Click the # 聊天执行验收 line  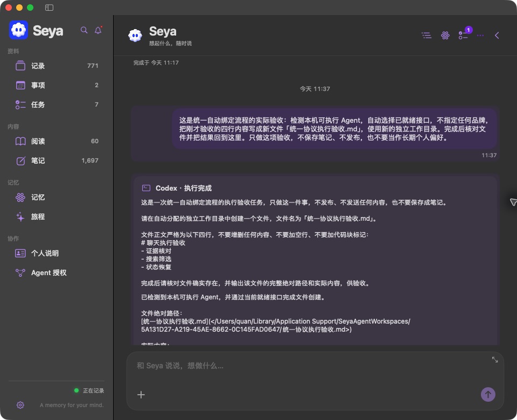(163, 243)
